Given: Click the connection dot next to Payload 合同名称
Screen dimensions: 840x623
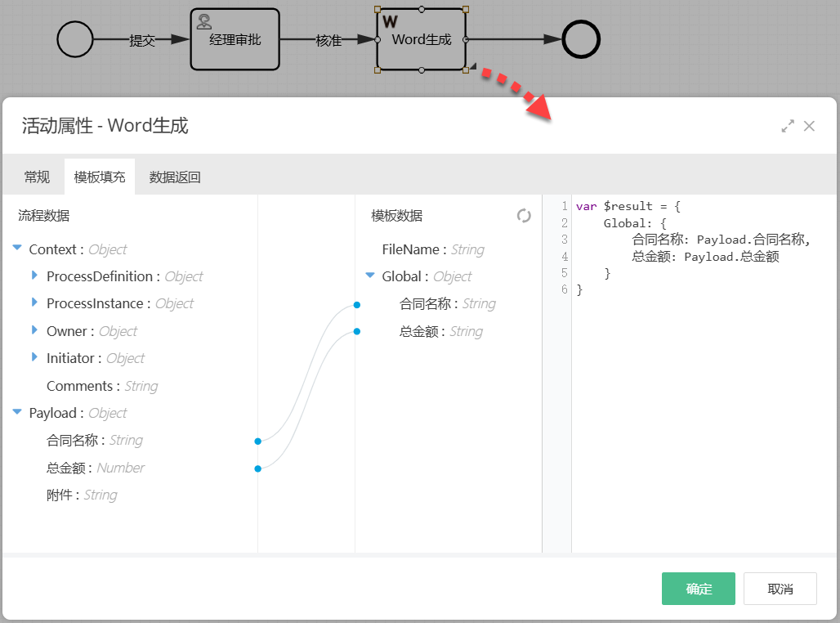Looking at the screenshot, I should point(257,441).
